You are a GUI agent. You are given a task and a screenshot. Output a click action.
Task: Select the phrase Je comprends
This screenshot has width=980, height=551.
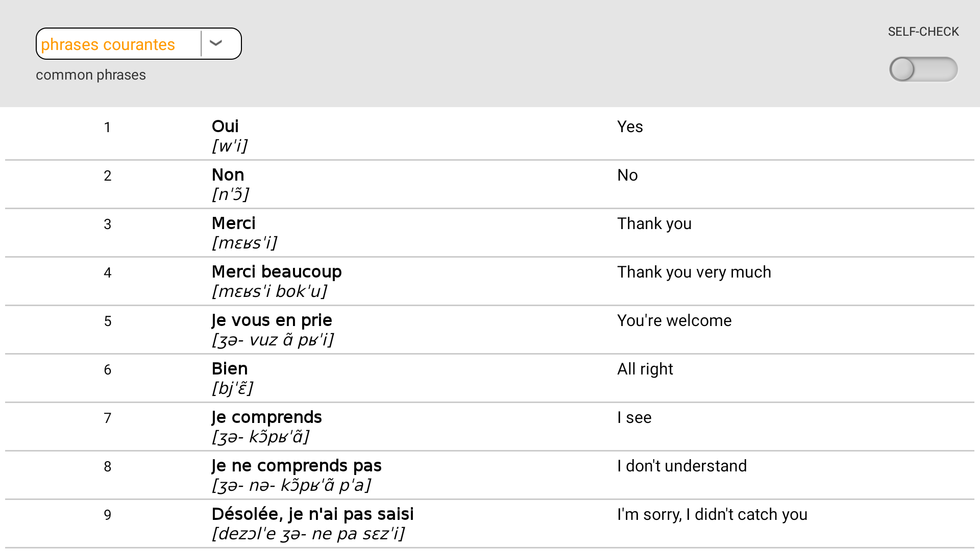coord(266,417)
